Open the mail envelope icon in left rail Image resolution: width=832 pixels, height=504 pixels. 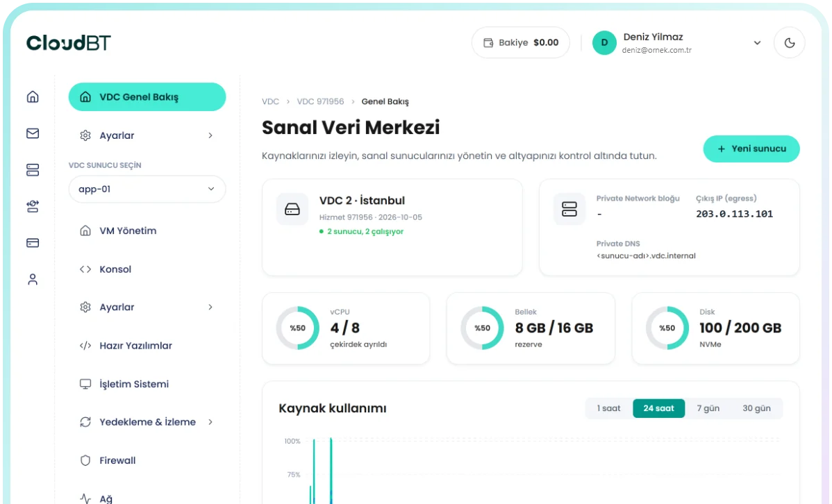coord(33,133)
